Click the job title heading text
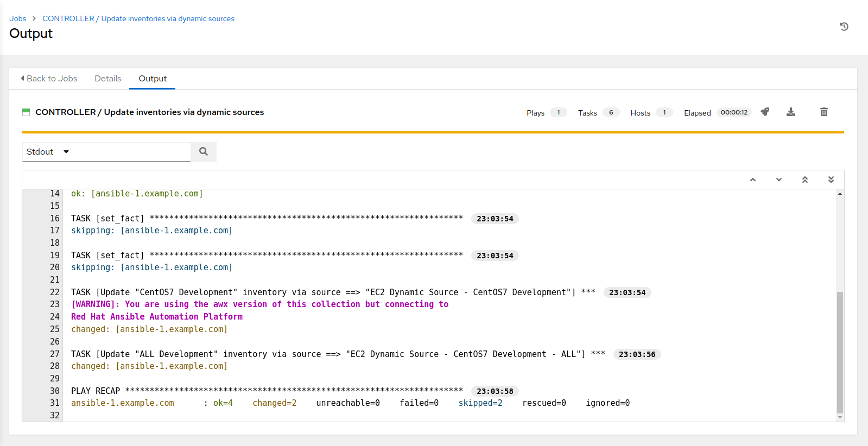 click(150, 112)
